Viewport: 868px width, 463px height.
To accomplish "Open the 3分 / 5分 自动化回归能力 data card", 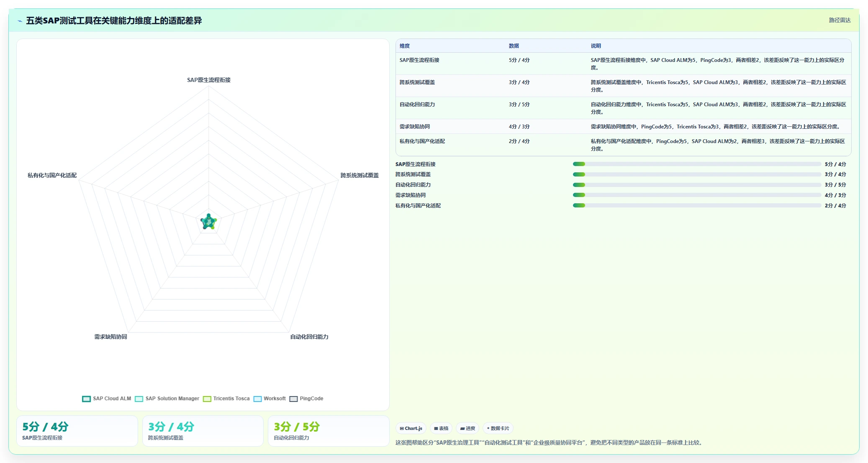I will tap(329, 431).
